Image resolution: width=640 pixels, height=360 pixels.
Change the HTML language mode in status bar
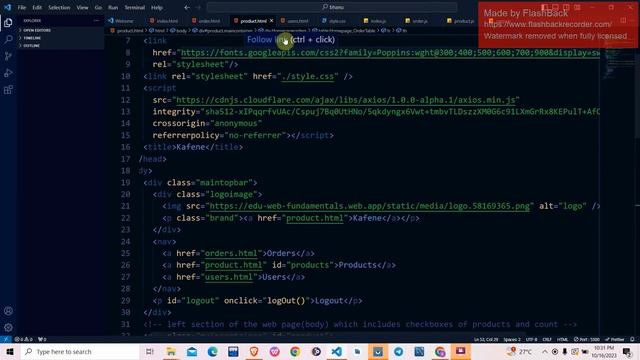pyautogui.click(x=562, y=339)
